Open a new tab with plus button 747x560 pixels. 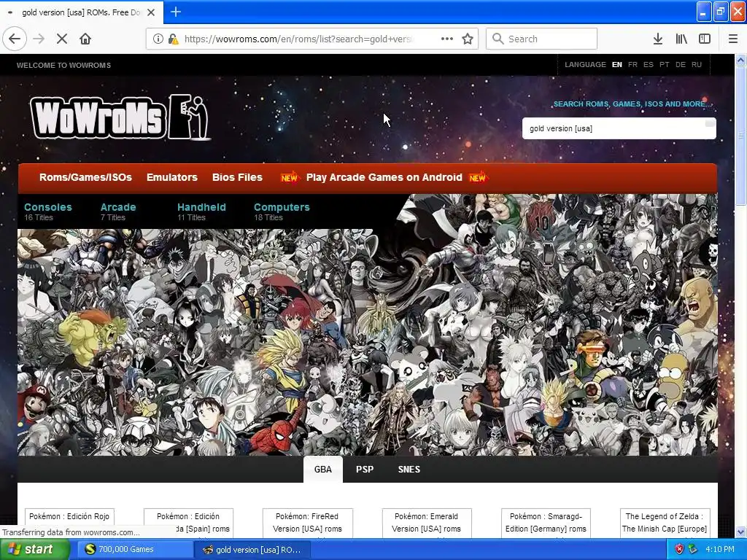175,12
